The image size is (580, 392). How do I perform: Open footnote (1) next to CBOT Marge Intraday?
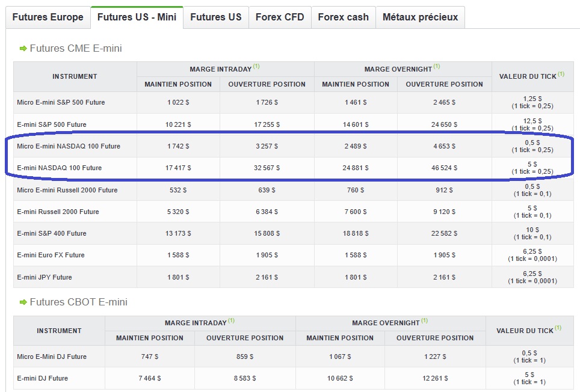coord(232,320)
